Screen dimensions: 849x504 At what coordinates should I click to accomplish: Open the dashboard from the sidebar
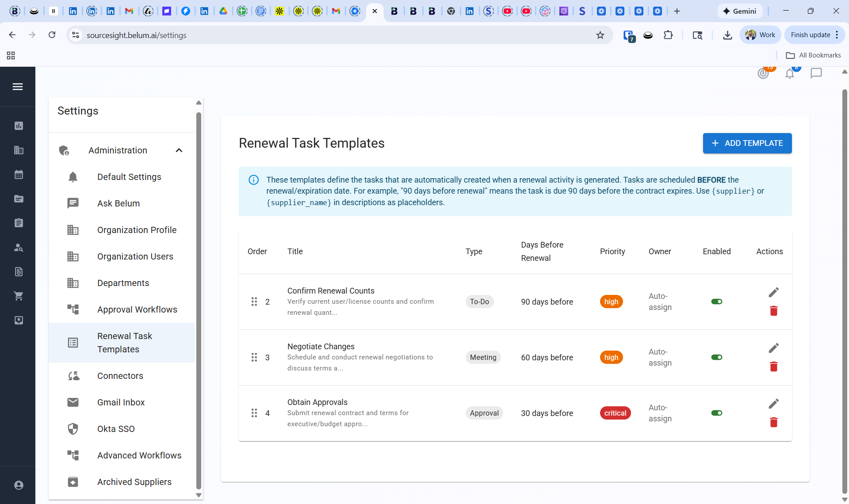click(19, 126)
